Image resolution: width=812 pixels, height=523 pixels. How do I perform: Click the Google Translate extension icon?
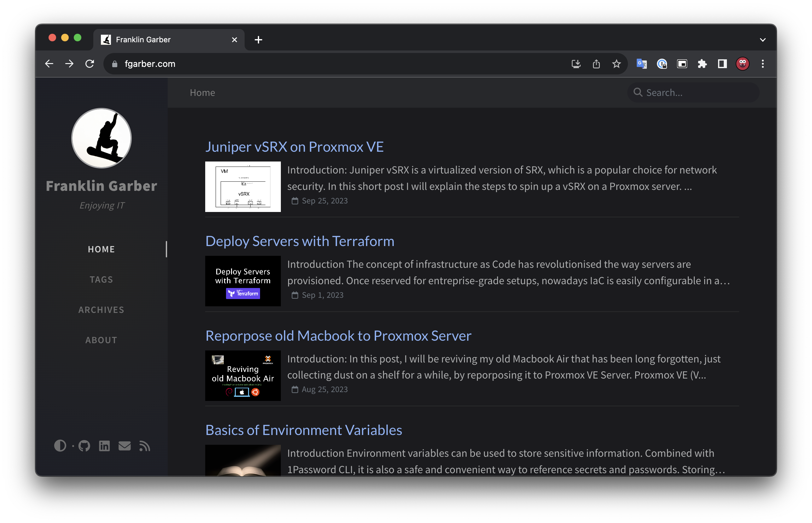pos(641,64)
